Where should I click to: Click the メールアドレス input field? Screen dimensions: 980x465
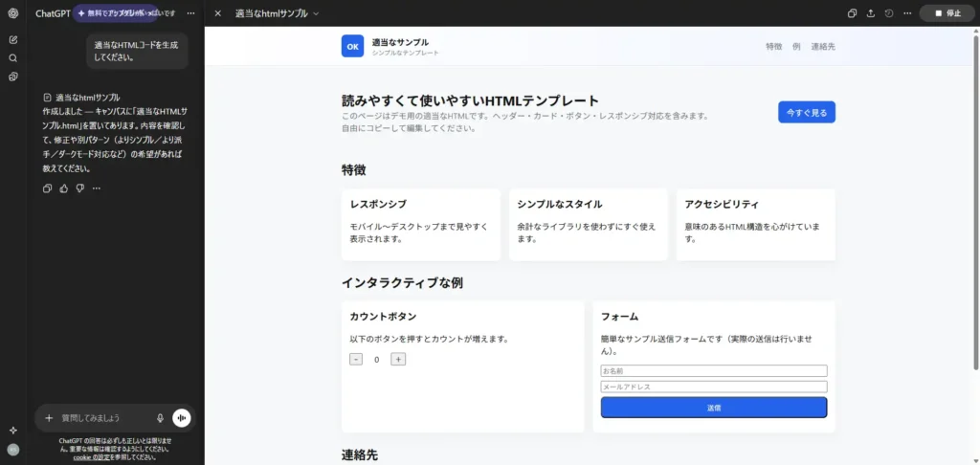point(714,387)
